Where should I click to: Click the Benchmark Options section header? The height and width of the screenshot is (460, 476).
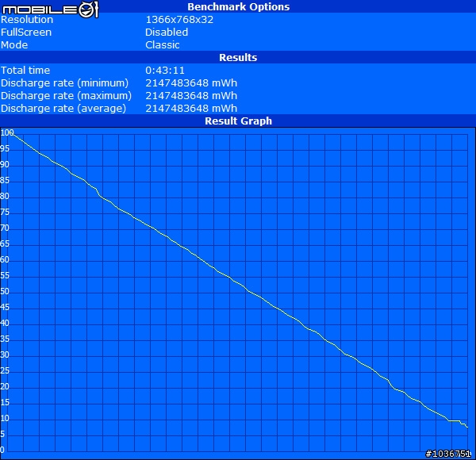[x=238, y=6]
